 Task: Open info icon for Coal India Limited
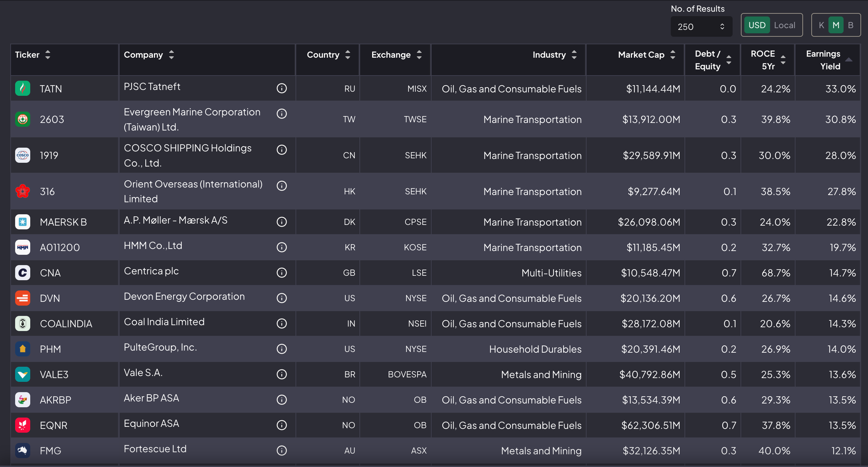[282, 323]
